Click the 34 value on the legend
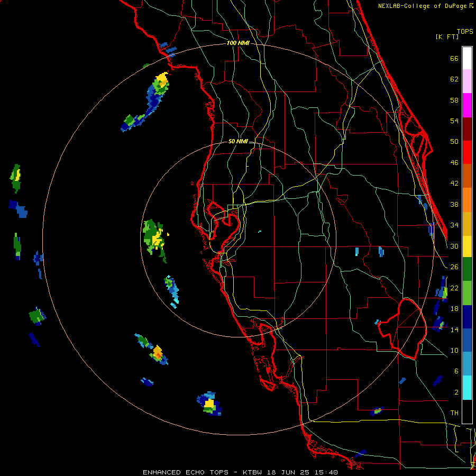Screen dimensions: 476x476 (454, 225)
